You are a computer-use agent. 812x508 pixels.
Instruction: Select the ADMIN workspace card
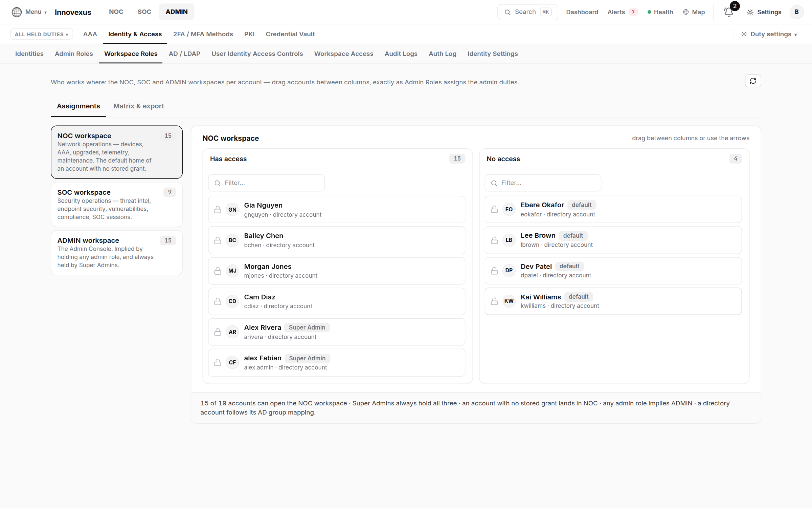click(x=117, y=253)
